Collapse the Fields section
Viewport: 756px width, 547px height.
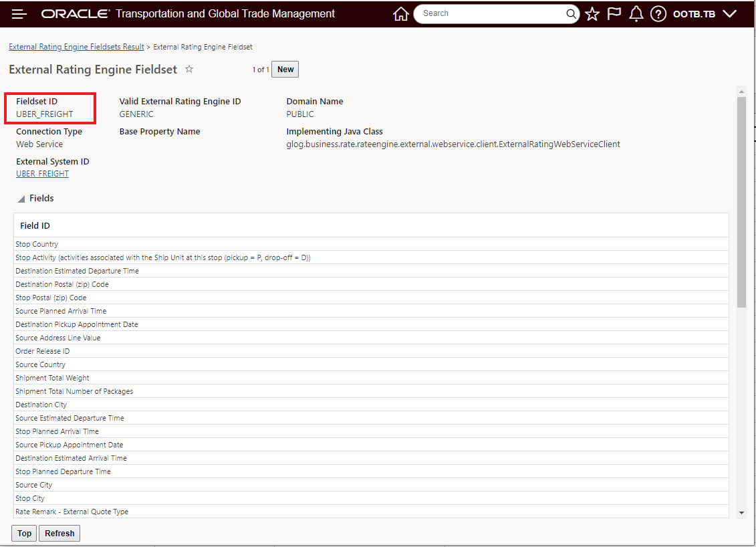tap(21, 199)
